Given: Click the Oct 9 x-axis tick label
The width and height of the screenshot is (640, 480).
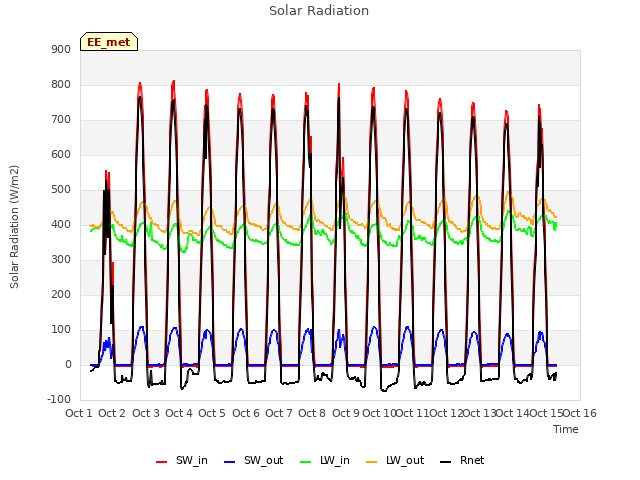Looking at the screenshot, I should point(346,413).
